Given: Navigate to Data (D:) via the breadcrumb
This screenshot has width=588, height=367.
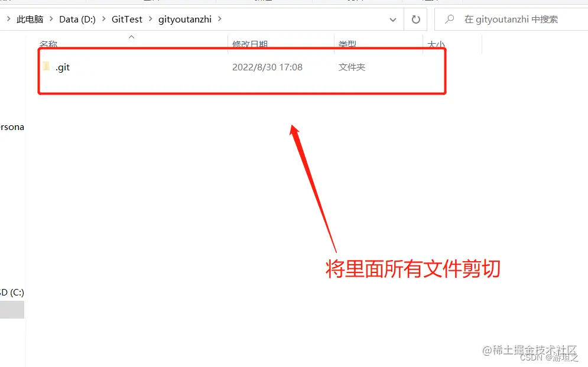Looking at the screenshot, I should coord(77,19).
